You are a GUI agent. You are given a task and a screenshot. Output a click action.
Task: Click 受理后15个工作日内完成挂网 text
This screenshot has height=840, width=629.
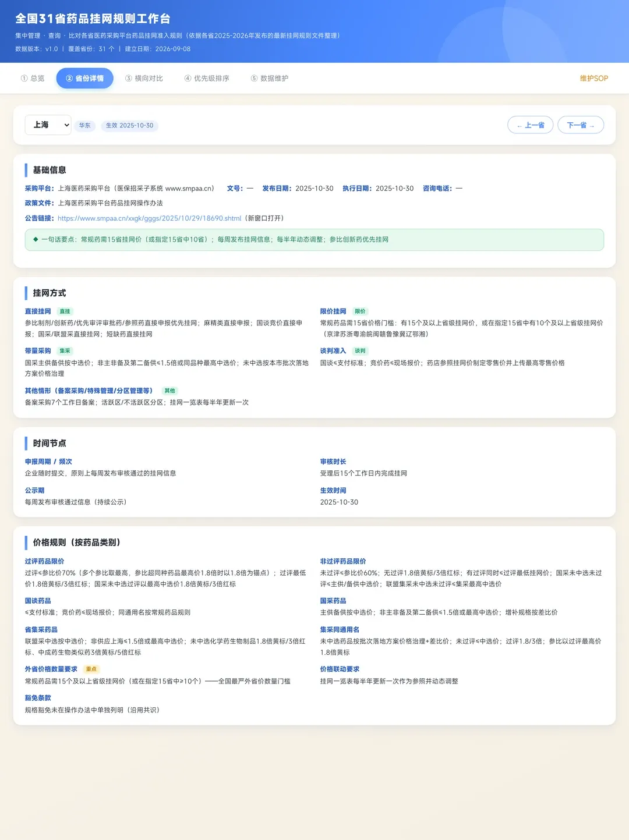pyautogui.click(x=363, y=473)
